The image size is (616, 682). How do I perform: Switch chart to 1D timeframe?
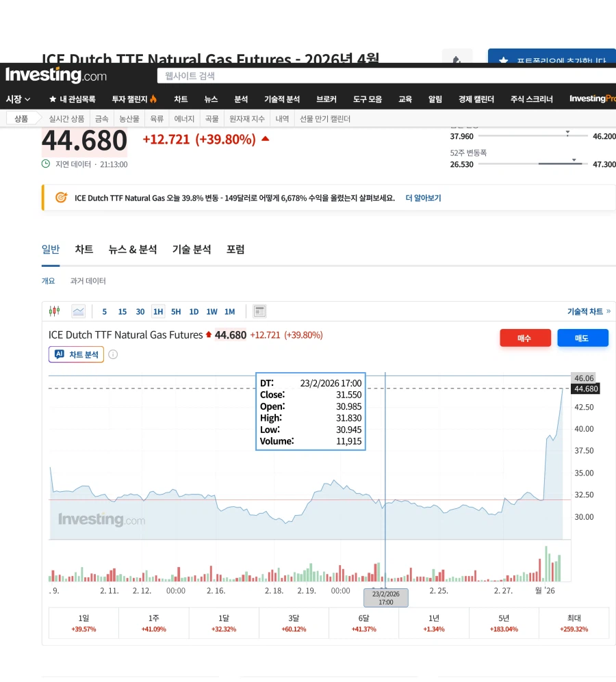[x=194, y=311]
